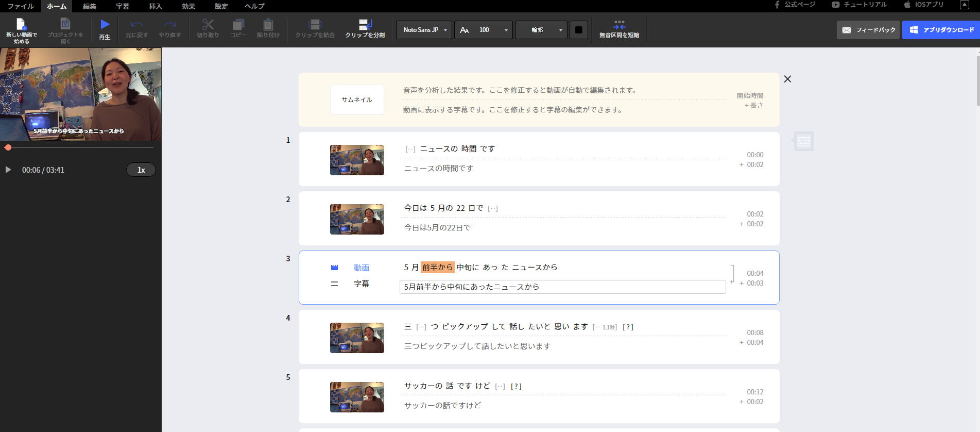Click subtitle text ニュースの時間です in clip 1

pos(439,168)
